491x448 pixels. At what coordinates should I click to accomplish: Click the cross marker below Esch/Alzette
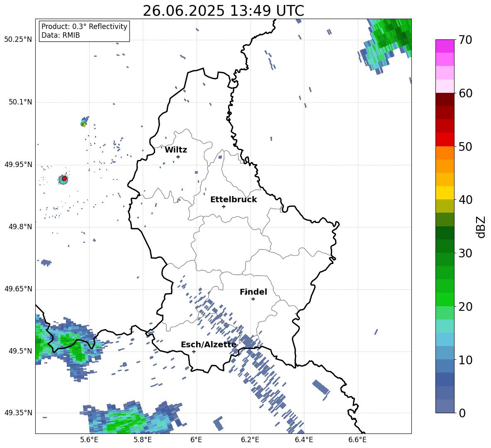point(194,351)
